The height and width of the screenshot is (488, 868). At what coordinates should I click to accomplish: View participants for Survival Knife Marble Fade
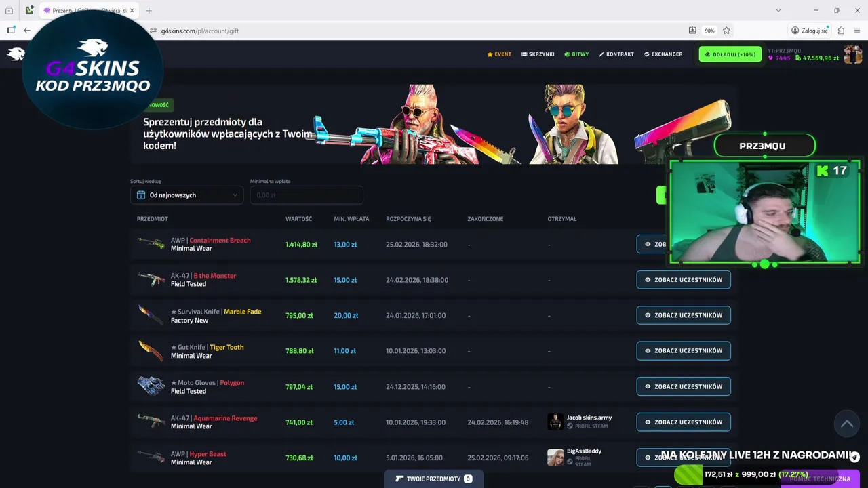(x=684, y=315)
